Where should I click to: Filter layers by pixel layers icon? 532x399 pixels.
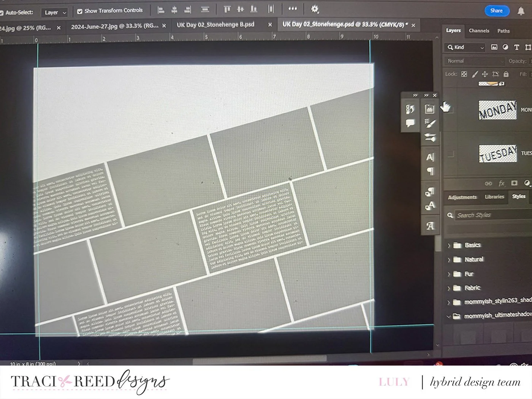494,47
